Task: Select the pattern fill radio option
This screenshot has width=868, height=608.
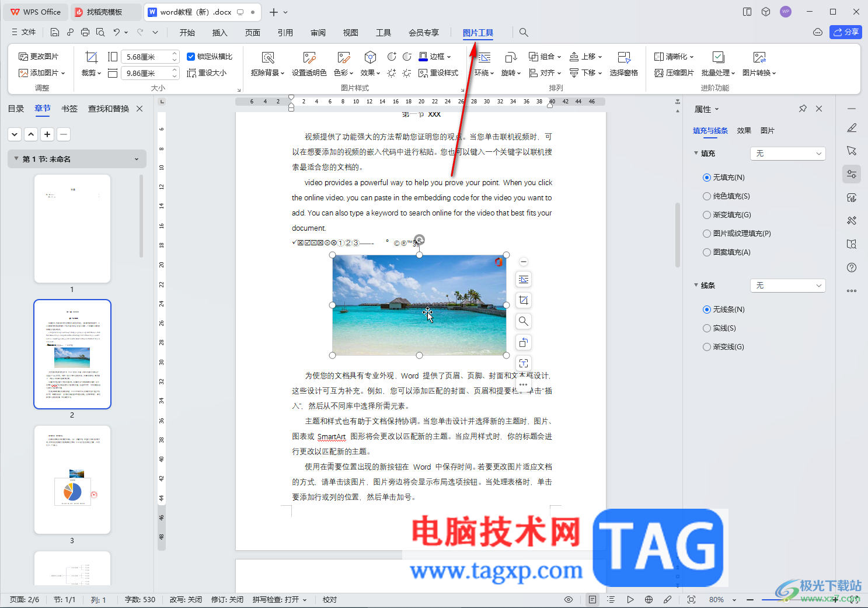Action: [707, 252]
